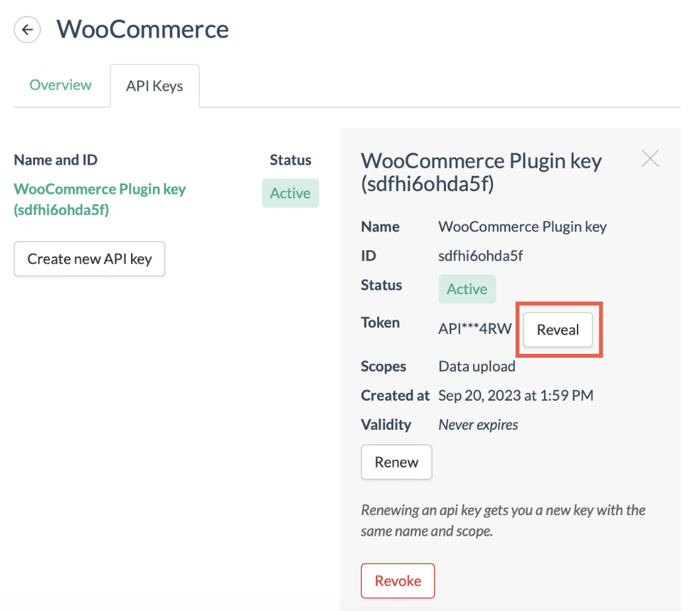Click the WooCommerce page heading
Image resolution: width=700 pixels, height=611 pixels.
point(142,29)
